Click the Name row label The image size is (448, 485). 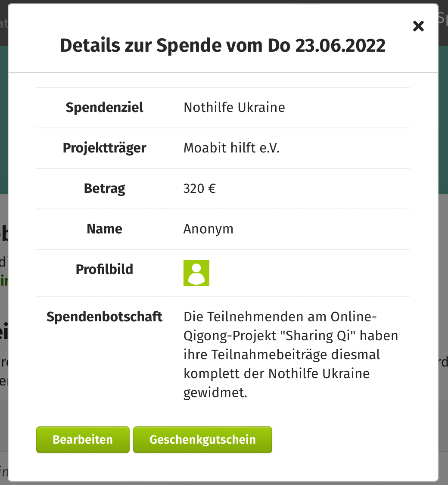tap(104, 229)
